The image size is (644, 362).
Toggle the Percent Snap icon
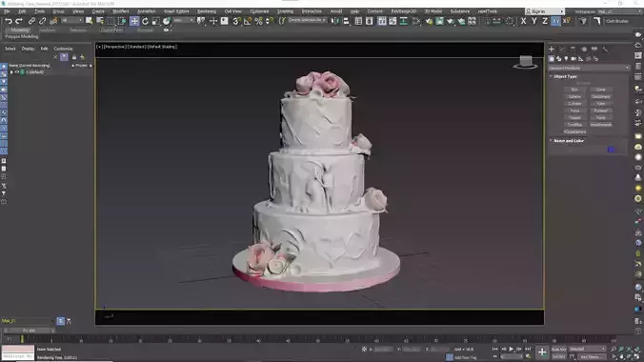258,21
